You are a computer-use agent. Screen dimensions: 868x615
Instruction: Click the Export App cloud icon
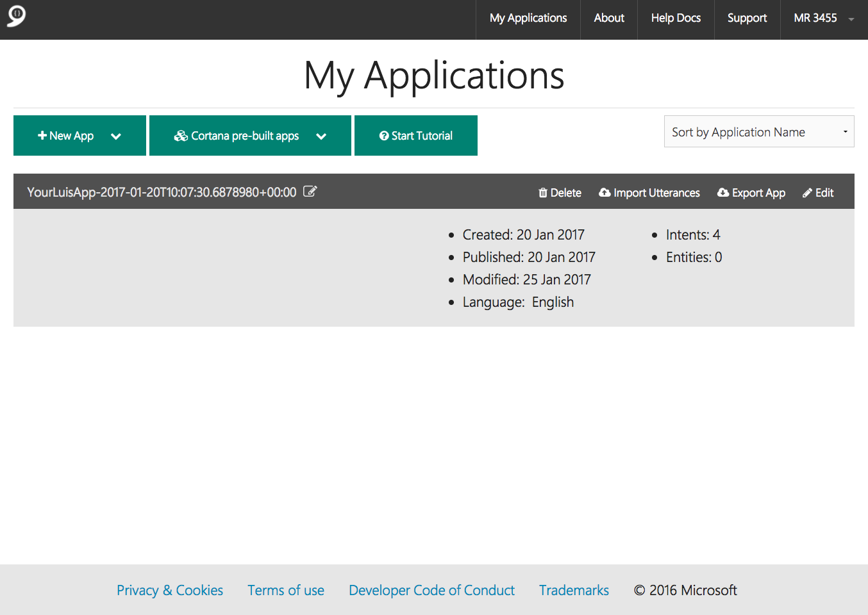click(723, 193)
